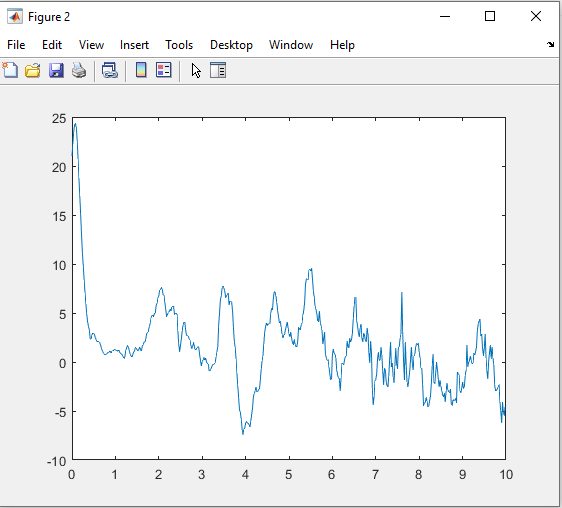Image resolution: width=562 pixels, height=508 pixels.
Task: Click the MATLAB logo in title bar
Action: click(15, 16)
